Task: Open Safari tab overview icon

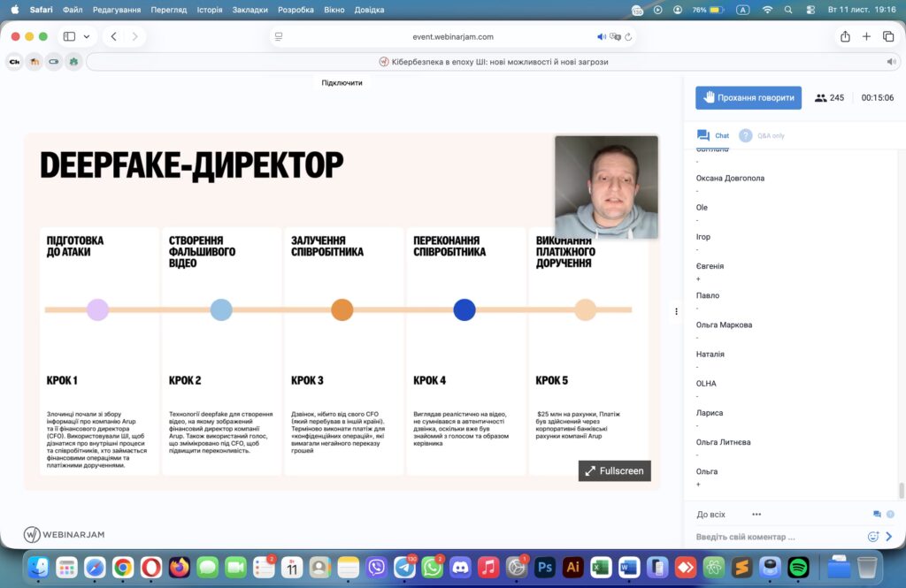Action: (887, 37)
